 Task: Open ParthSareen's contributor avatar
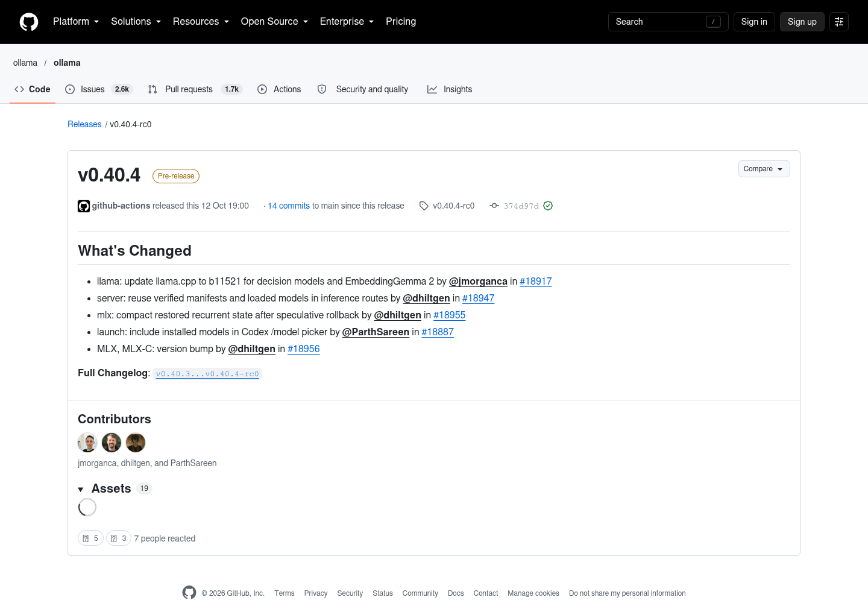click(136, 443)
